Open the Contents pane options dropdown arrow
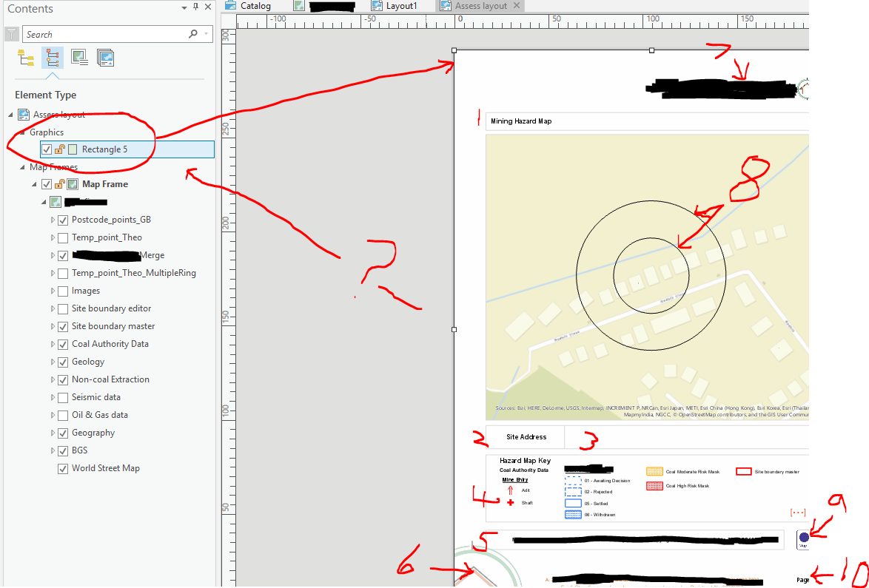 coord(184,7)
